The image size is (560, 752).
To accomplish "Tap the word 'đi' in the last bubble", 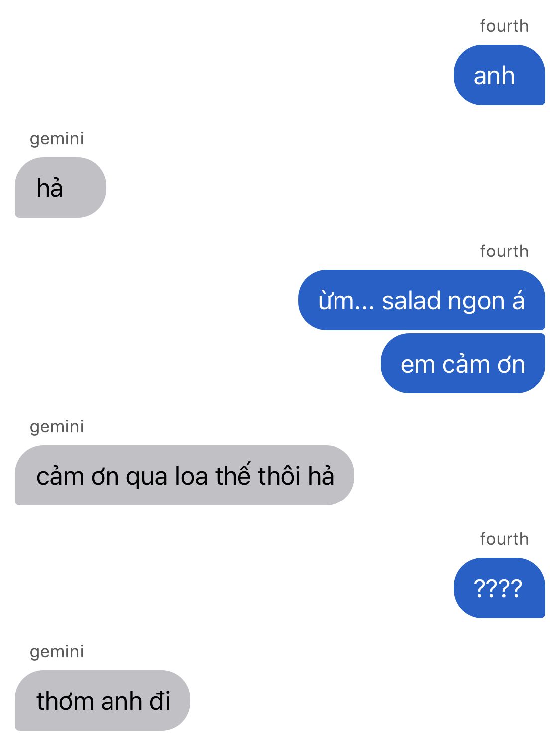I will tap(160, 701).
